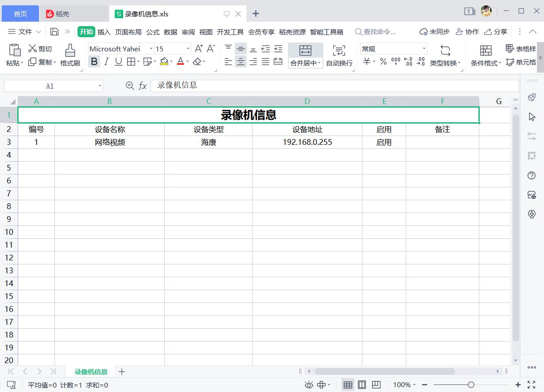544x392 pixels.
Task: Click the Paste (粘贴) clipboard icon
Action: click(x=15, y=50)
